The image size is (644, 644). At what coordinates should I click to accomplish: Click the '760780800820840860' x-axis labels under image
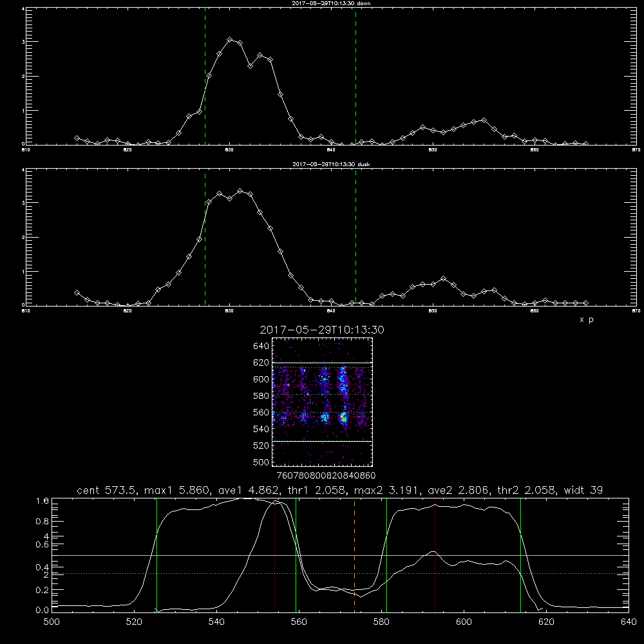click(326, 475)
